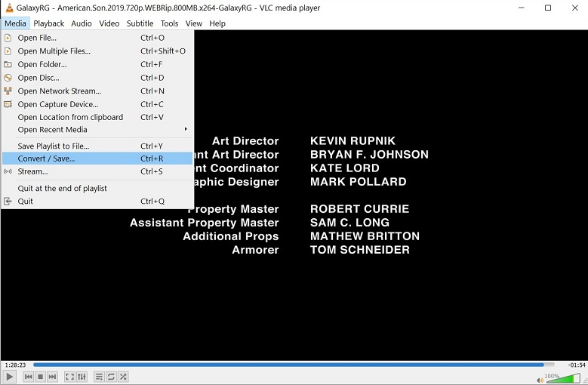Show extended settings equalizer icon

click(82, 377)
